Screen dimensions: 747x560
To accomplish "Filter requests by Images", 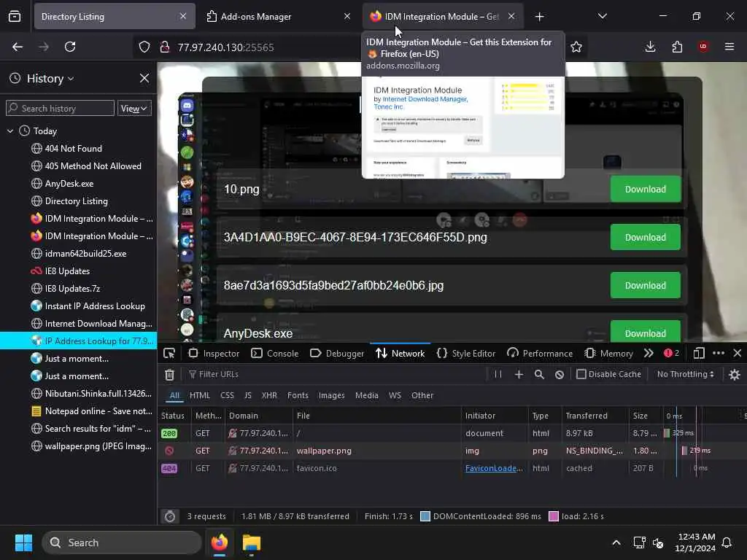I will coord(332,395).
